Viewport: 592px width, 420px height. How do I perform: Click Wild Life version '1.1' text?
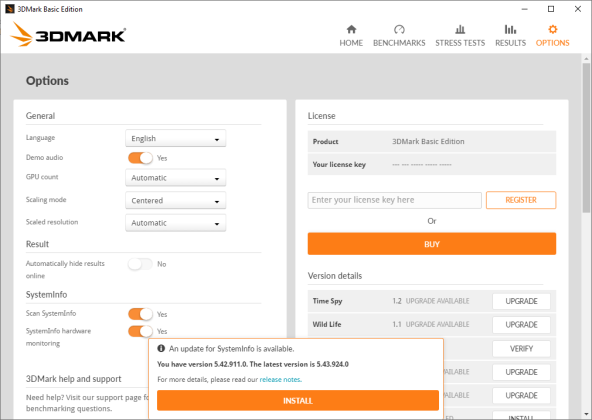click(x=397, y=324)
